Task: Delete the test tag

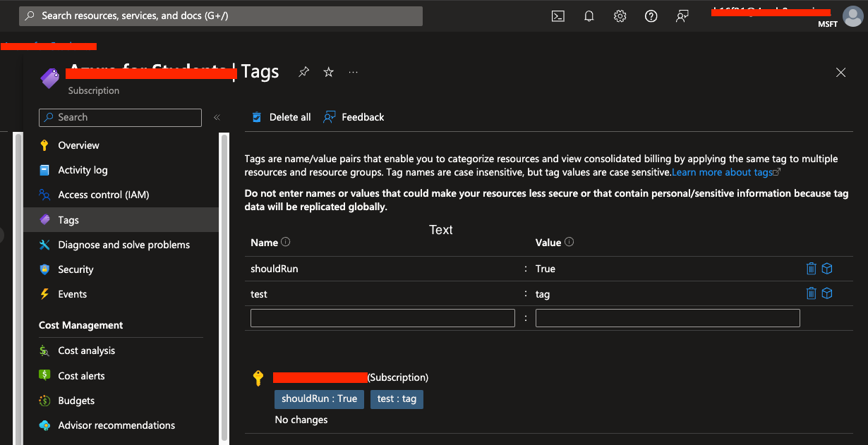Action: coord(812,293)
